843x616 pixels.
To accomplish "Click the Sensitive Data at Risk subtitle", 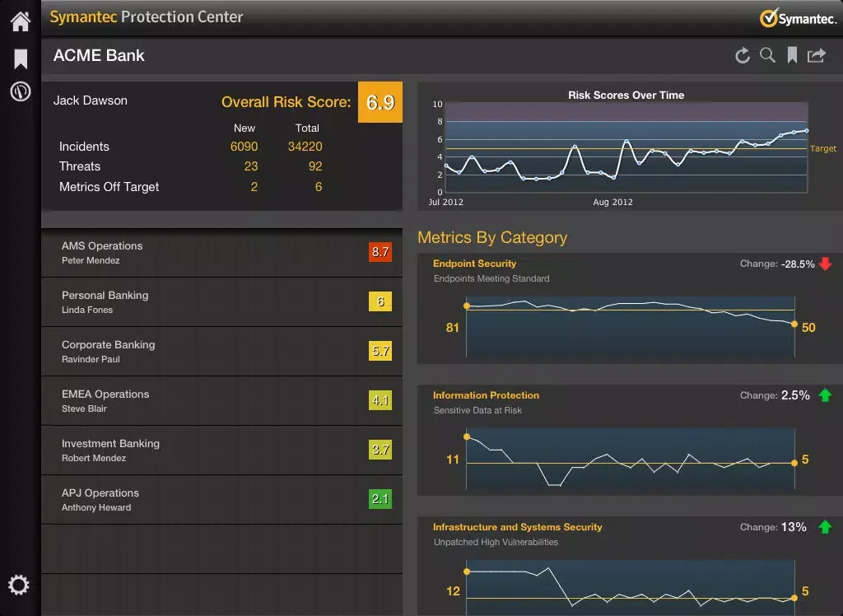I will (477, 410).
